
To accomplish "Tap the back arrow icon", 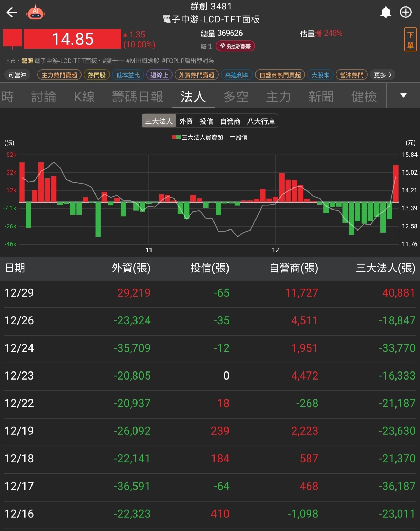I will tap(12, 13).
